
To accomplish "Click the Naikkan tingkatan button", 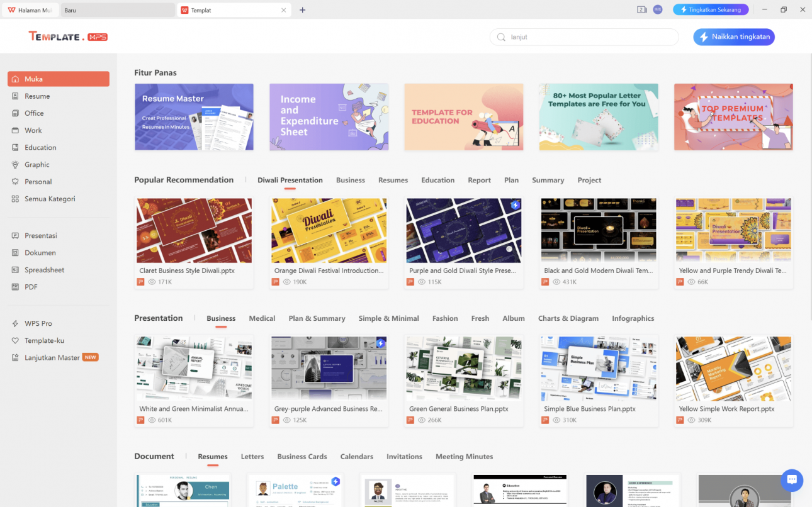I will [x=734, y=37].
